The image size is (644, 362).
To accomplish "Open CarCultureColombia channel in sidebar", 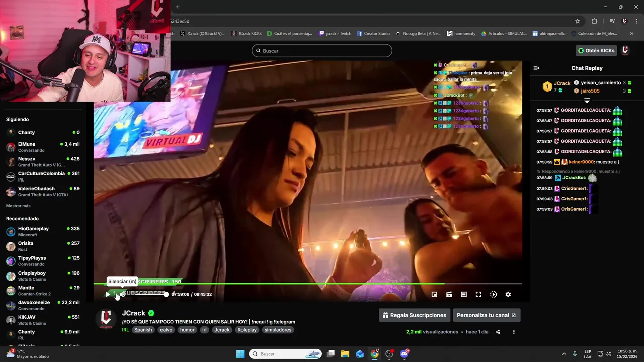I will [43, 176].
